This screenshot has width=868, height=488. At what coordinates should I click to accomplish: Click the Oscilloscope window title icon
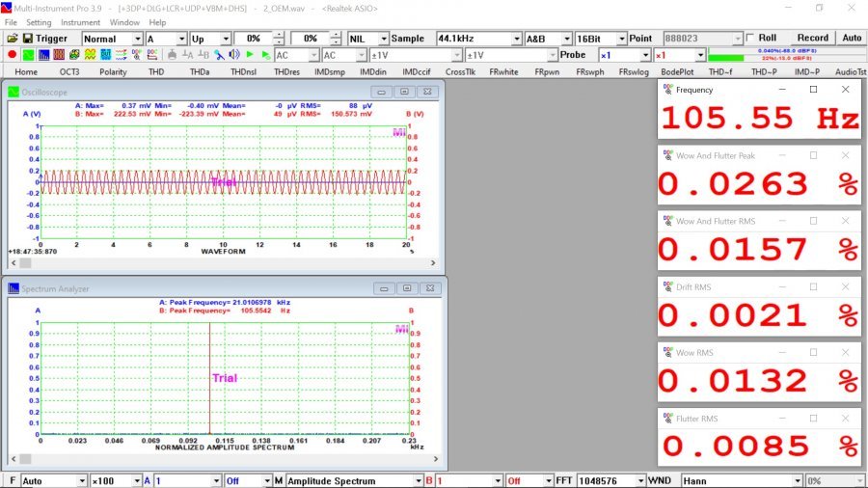tap(14, 92)
